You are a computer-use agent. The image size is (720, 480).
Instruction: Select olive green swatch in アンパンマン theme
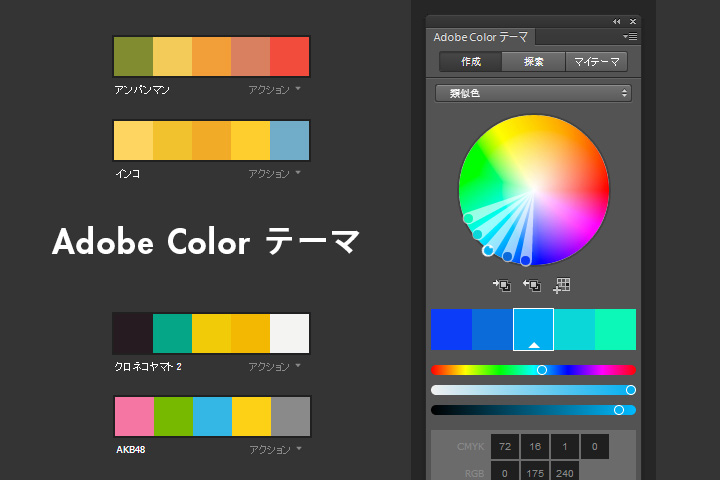pyautogui.click(x=133, y=56)
